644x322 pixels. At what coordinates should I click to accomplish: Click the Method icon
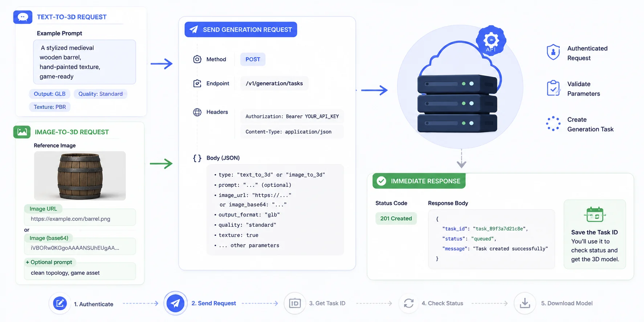pyautogui.click(x=197, y=59)
